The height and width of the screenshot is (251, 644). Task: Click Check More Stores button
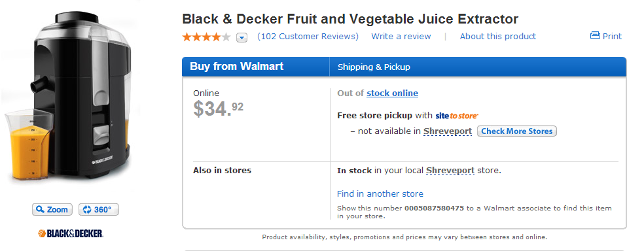[516, 131]
